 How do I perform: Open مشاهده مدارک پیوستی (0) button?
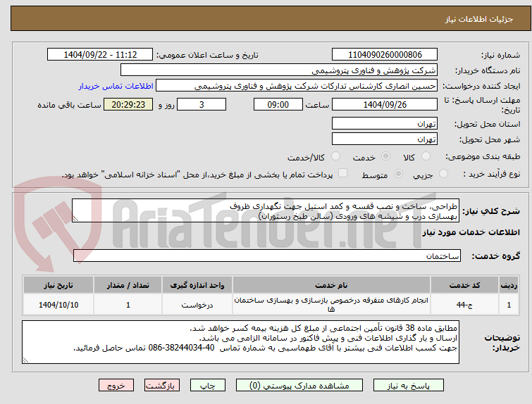coord(299,386)
